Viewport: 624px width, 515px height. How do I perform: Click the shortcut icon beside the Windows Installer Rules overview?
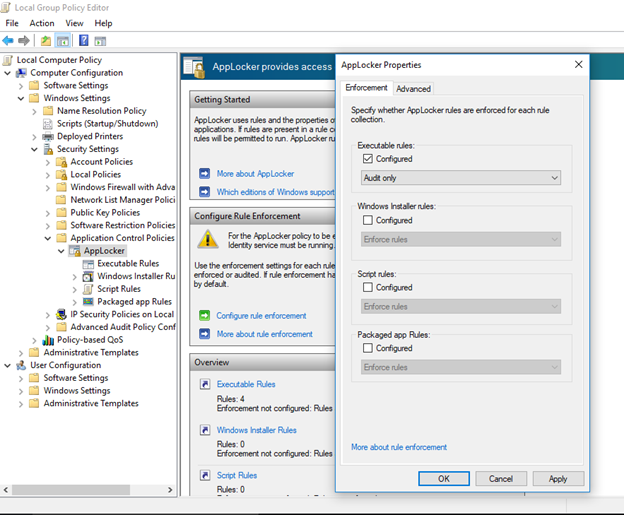205,430
